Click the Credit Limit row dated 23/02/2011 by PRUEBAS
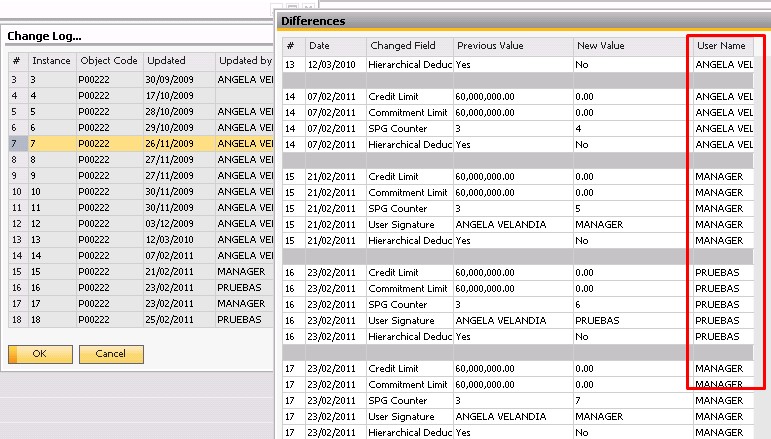The width and height of the screenshot is (771, 439). [518, 272]
